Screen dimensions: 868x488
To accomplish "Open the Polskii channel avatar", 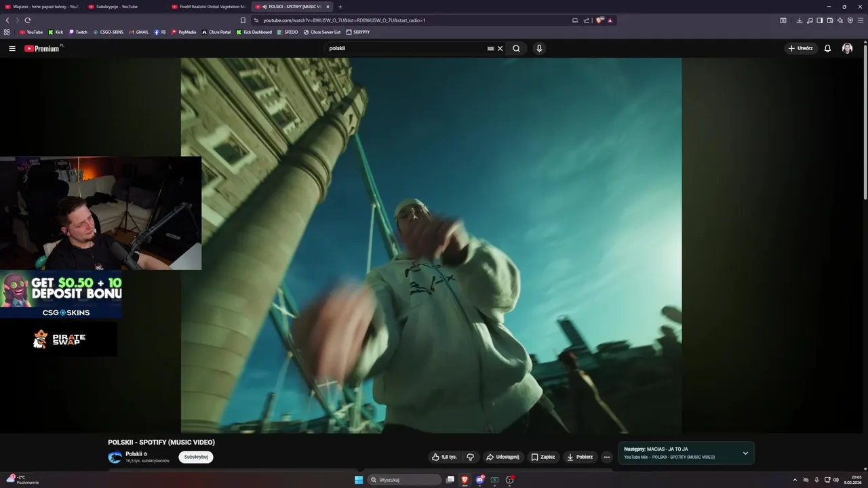I will click(x=115, y=457).
